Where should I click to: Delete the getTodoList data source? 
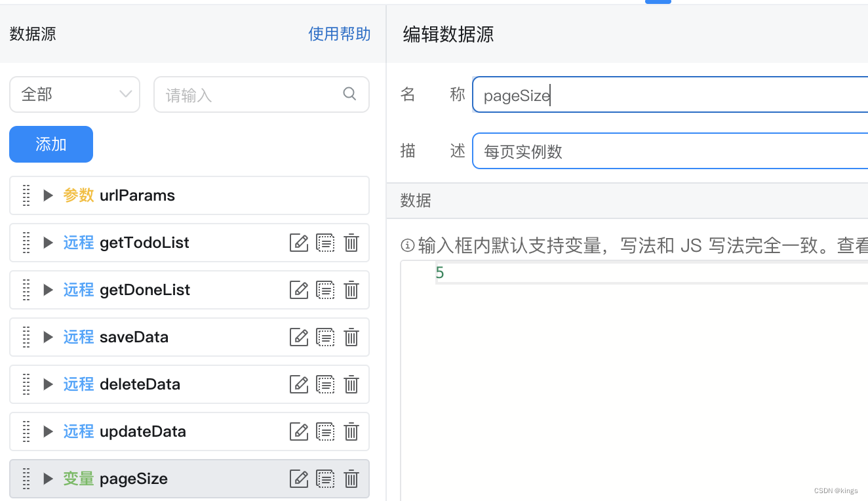[351, 243]
